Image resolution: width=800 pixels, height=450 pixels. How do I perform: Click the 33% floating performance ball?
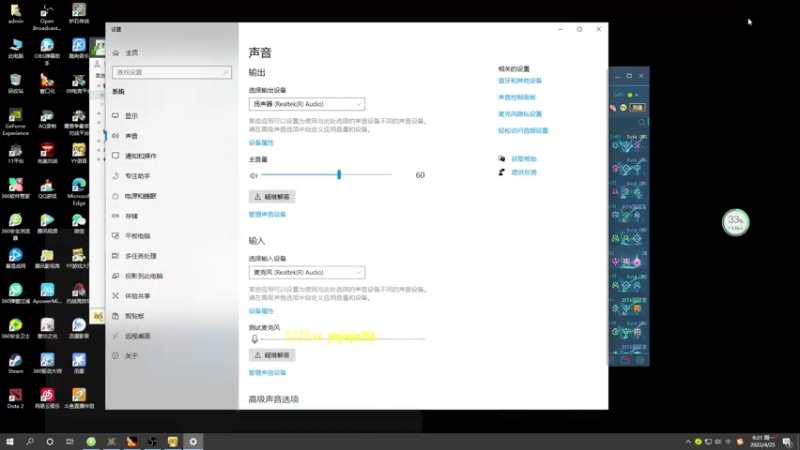click(735, 222)
